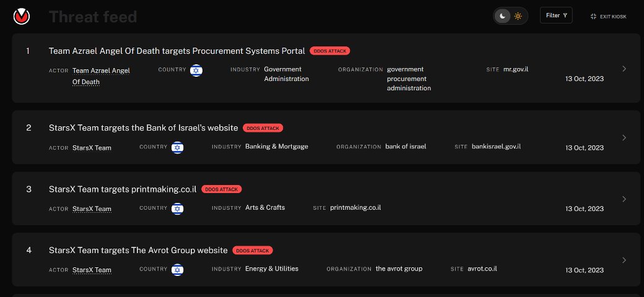Click industry Energy & Utilities
Viewport: 644px width, 297px height.
point(272,269)
